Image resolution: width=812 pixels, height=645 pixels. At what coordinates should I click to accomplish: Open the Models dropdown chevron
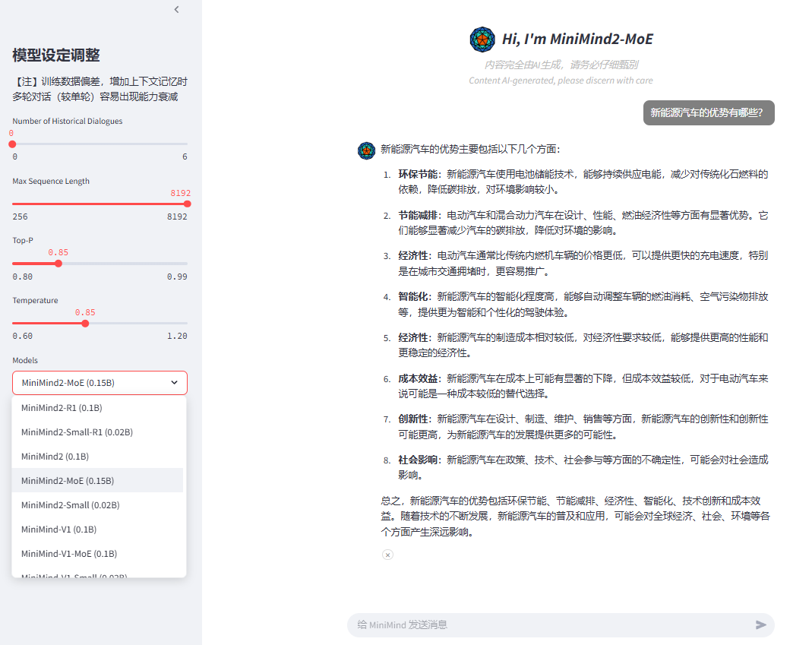coord(175,383)
